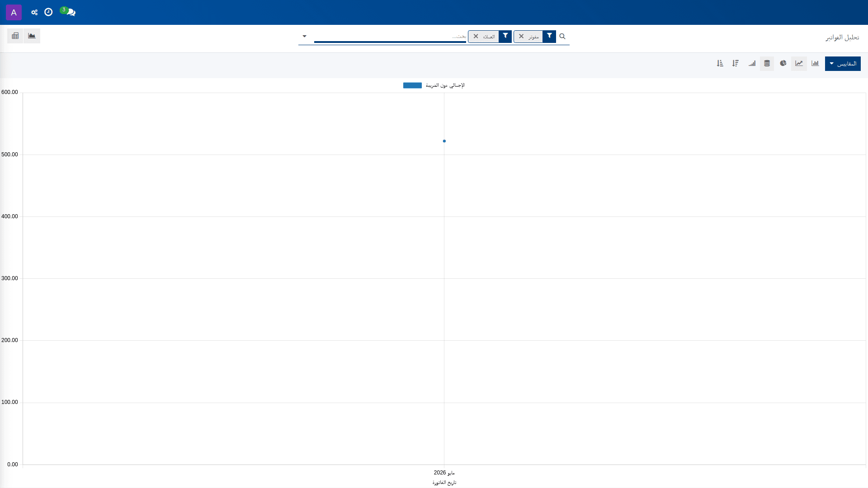Switch to bar chart view
The width and height of the screenshot is (868, 488).
[815, 64]
